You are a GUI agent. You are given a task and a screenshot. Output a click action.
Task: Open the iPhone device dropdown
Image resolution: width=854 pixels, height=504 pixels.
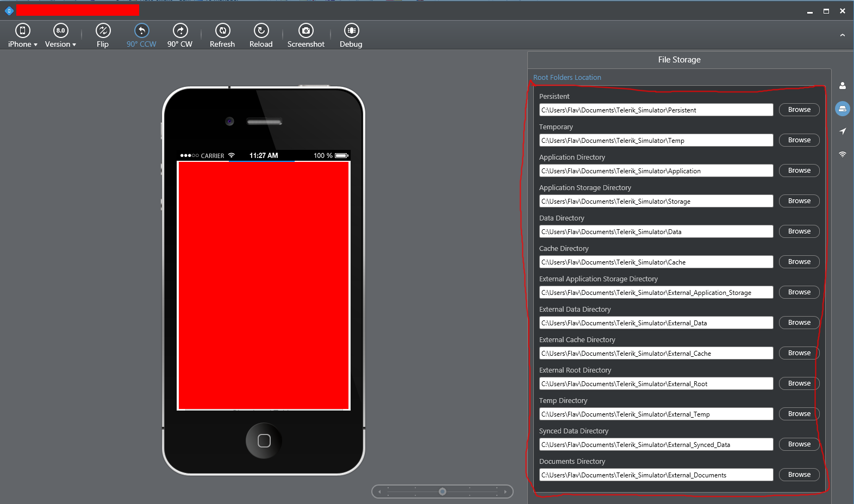[x=23, y=36]
